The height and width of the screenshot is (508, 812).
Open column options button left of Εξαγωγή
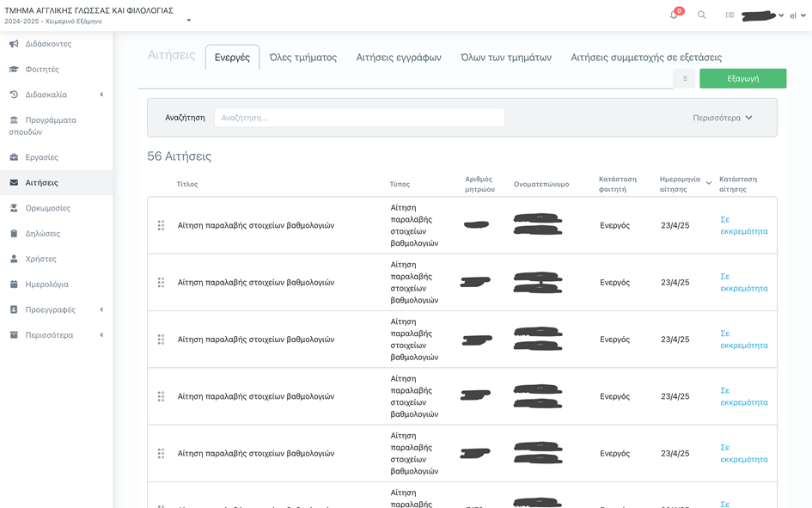click(x=685, y=79)
